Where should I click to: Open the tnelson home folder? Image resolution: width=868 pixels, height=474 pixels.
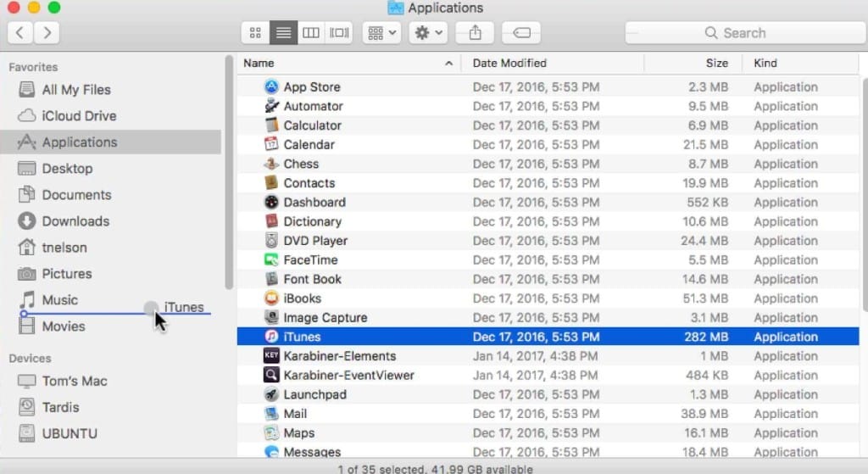pyautogui.click(x=64, y=248)
